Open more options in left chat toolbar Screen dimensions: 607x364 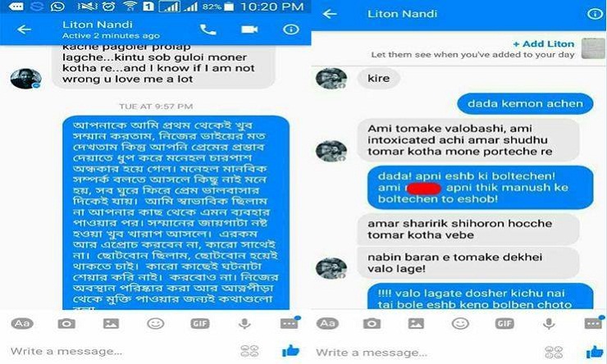[290, 323]
